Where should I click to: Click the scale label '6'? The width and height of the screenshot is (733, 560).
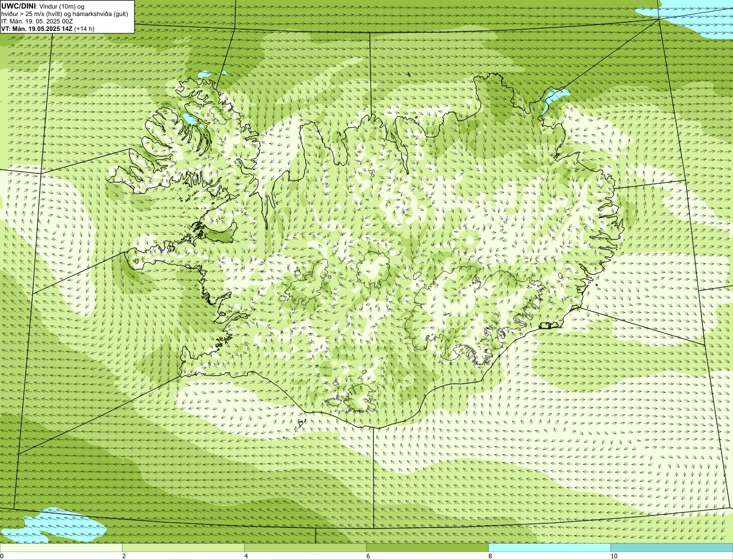[x=368, y=556]
